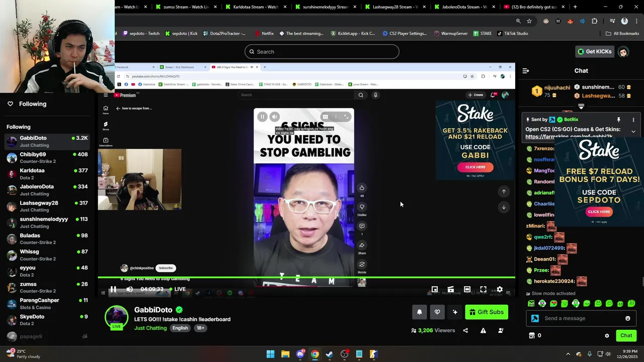Click the Kick search box

(322, 52)
